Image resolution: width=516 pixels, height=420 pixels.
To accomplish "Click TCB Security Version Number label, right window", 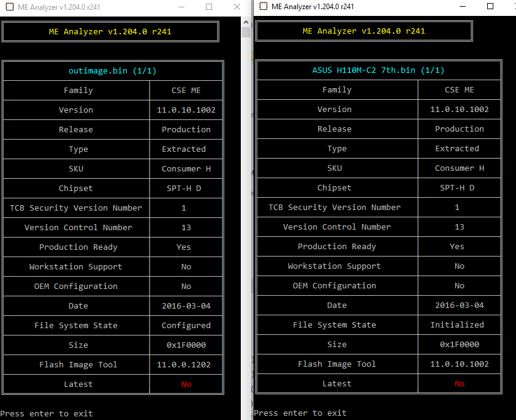I will click(335, 207).
